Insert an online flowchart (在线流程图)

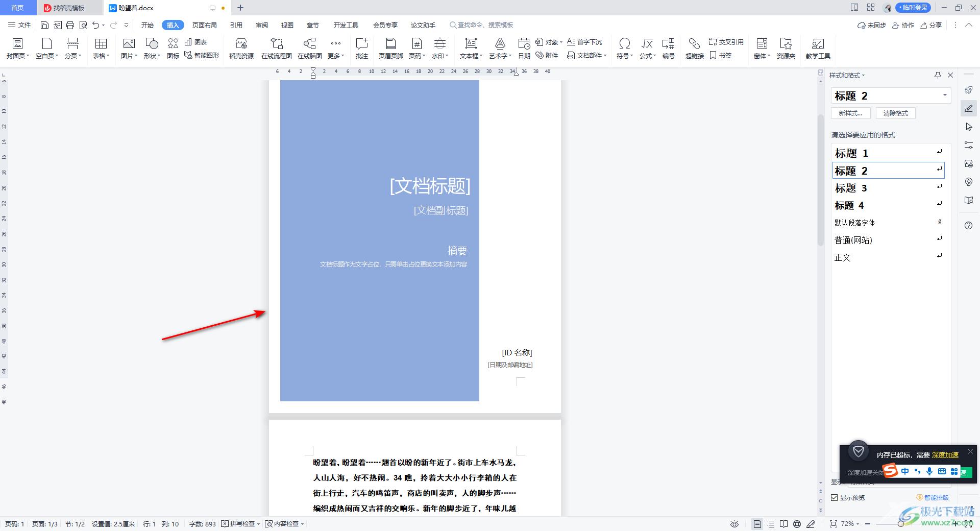pos(277,49)
